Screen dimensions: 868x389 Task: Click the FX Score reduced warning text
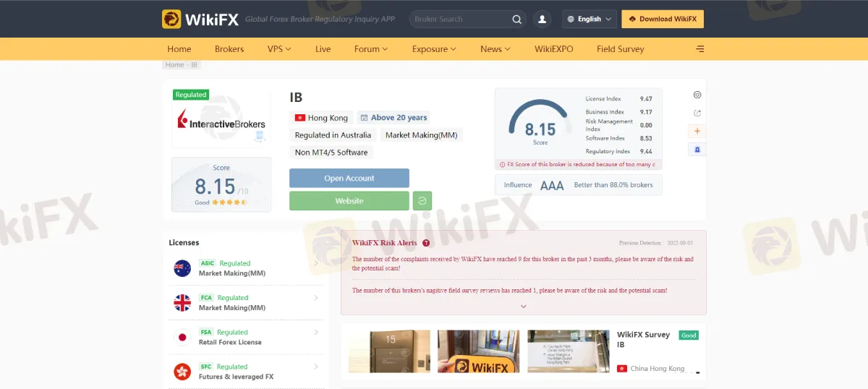(582, 164)
